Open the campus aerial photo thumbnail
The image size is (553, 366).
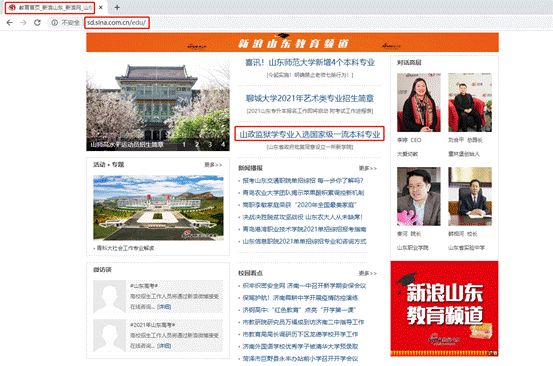tap(158, 208)
